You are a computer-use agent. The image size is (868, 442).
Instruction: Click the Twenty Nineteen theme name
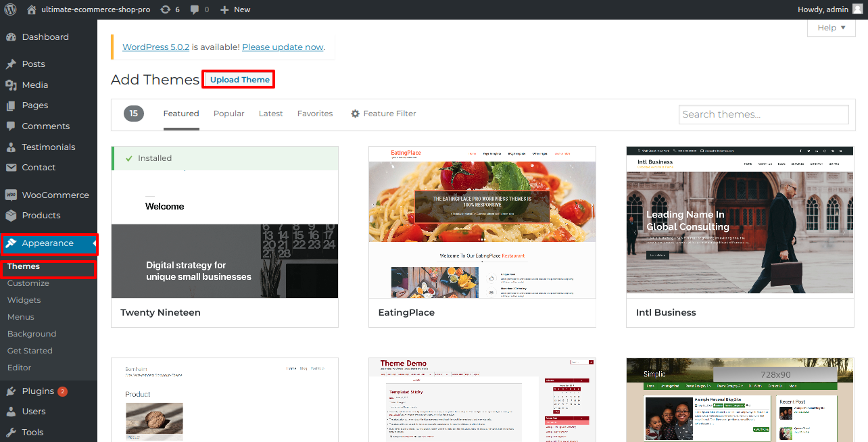click(x=160, y=313)
